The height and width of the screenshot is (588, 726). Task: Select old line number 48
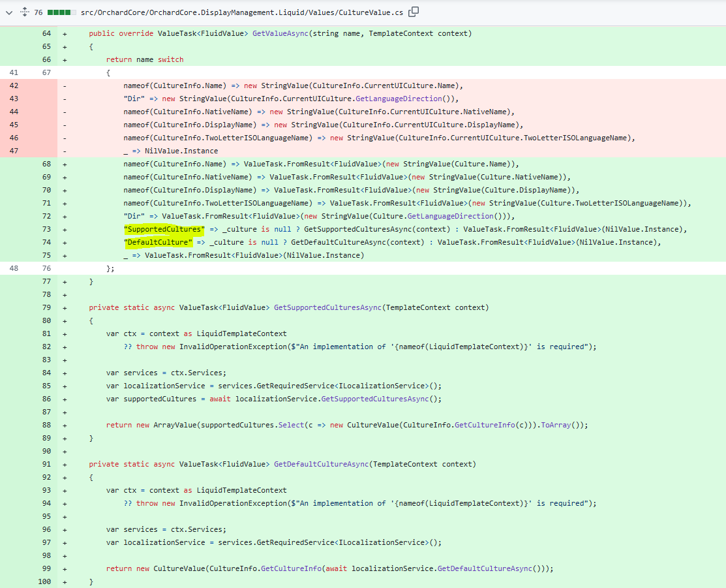coord(14,268)
